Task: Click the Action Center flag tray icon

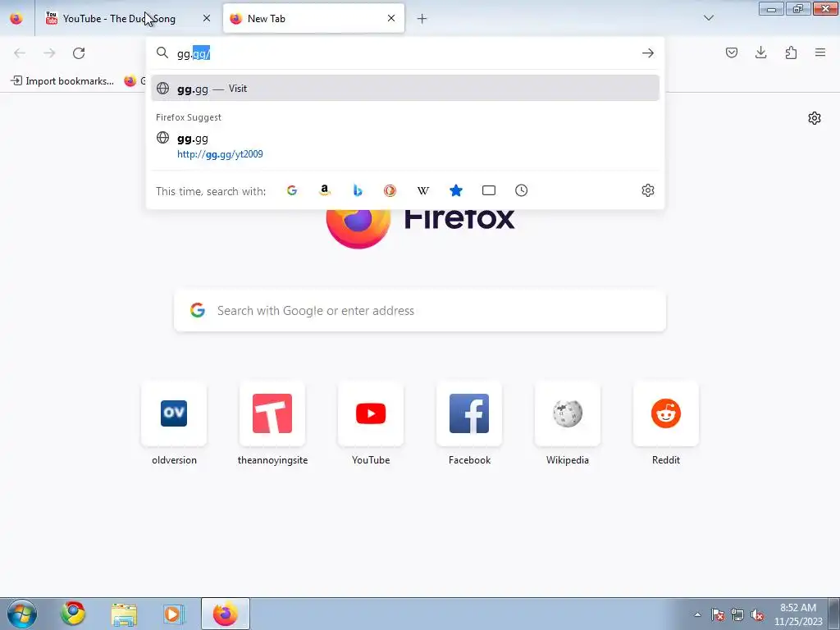Action: click(x=718, y=614)
